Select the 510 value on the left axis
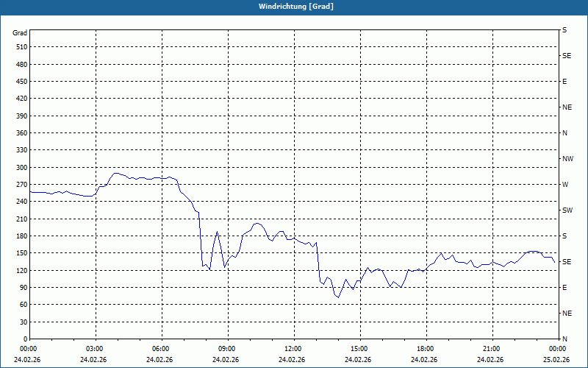588x368 pixels. [20, 47]
